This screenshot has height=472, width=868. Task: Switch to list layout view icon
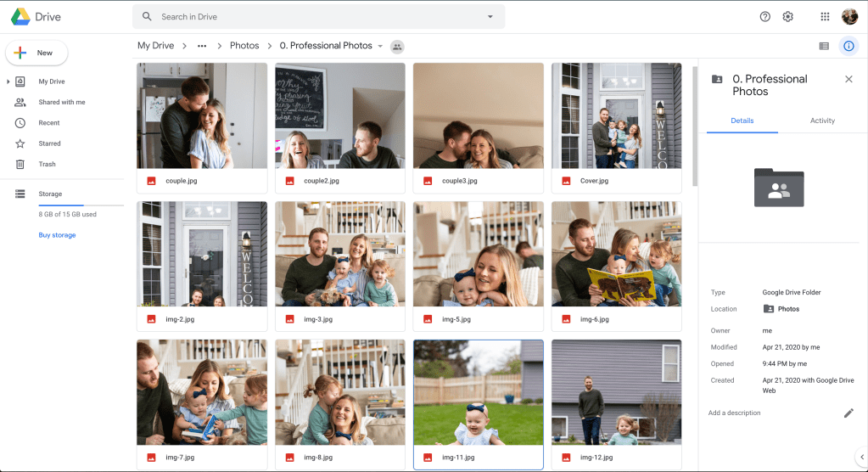[823, 46]
